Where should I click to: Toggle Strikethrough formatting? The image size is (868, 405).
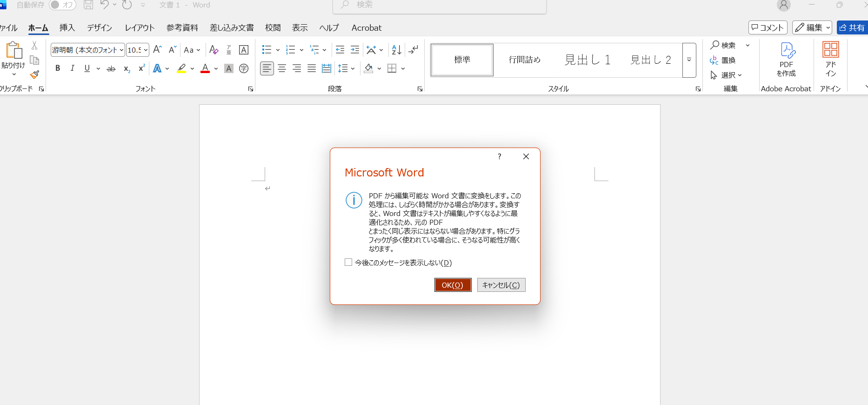[111, 68]
